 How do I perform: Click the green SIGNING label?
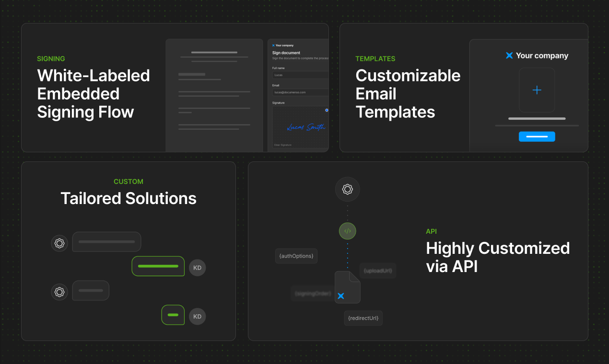click(x=51, y=59)
